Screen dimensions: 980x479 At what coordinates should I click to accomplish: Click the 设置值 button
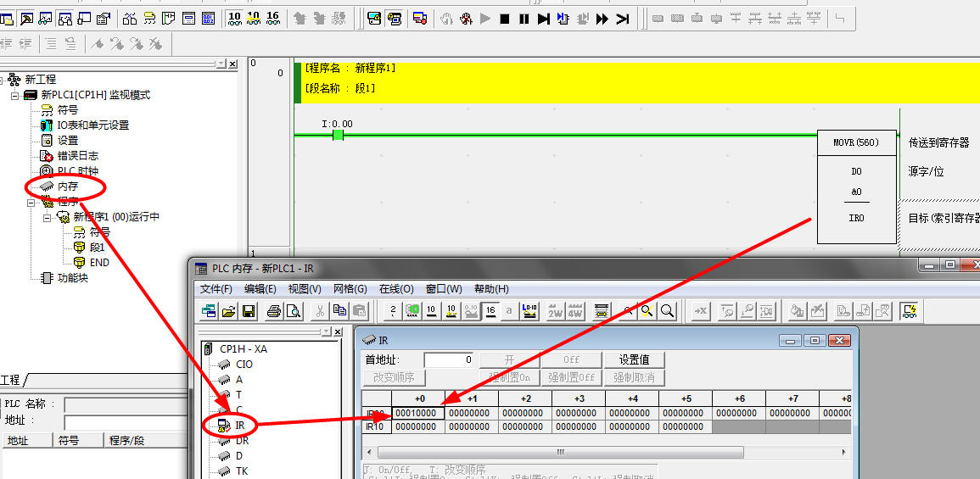pos(634,359)
